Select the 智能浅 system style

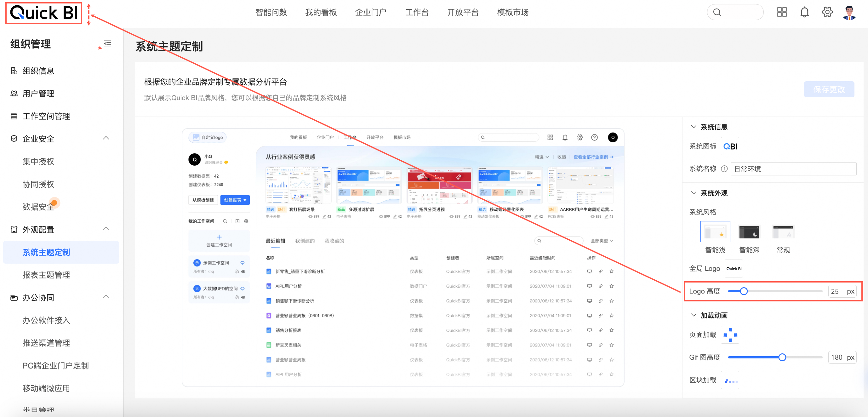point(715,232)
